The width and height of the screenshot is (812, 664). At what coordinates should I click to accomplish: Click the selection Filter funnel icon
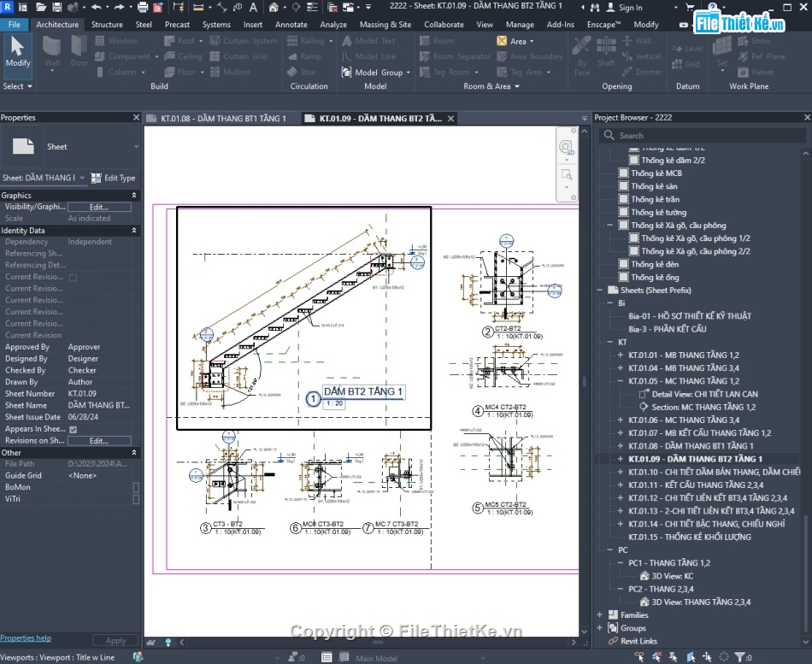[740, 657]
